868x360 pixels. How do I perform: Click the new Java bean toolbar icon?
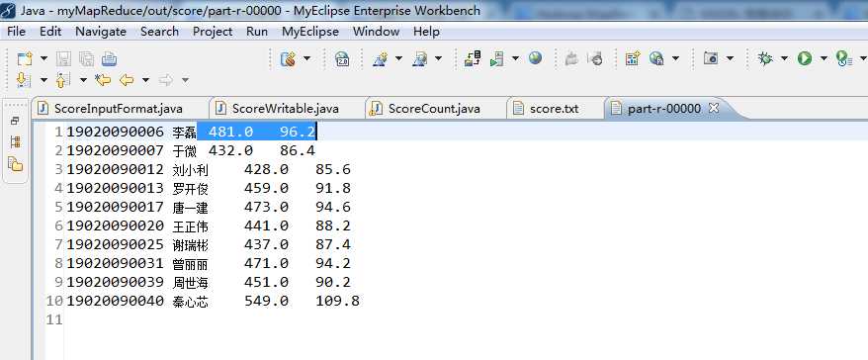click(x=288, y=58)
